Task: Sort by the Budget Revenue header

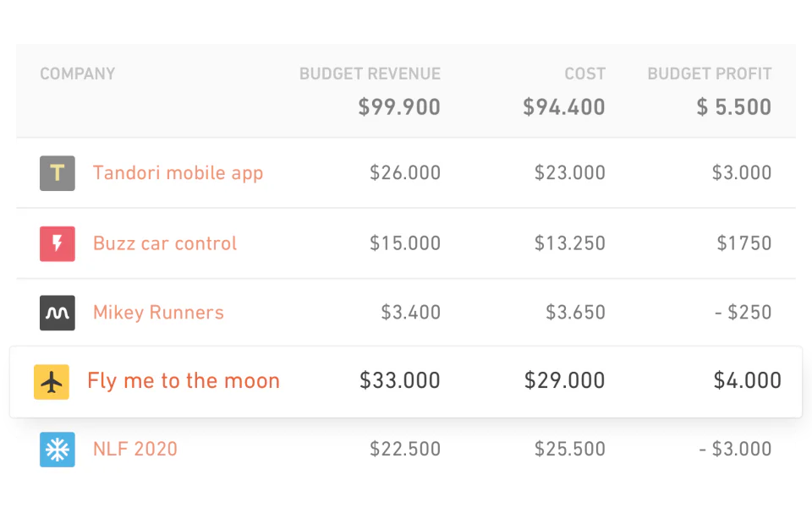Action: pyautogui.click(x=370, y=74)
